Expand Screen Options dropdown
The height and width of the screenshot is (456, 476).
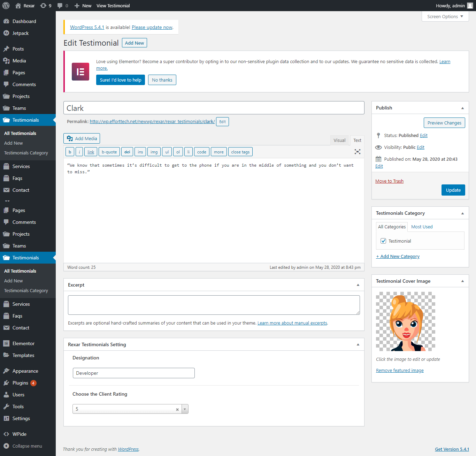445,16
